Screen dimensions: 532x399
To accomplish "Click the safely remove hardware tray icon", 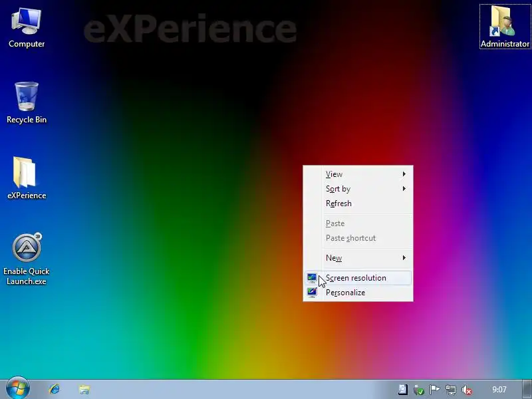I will (x=419, y=390).
